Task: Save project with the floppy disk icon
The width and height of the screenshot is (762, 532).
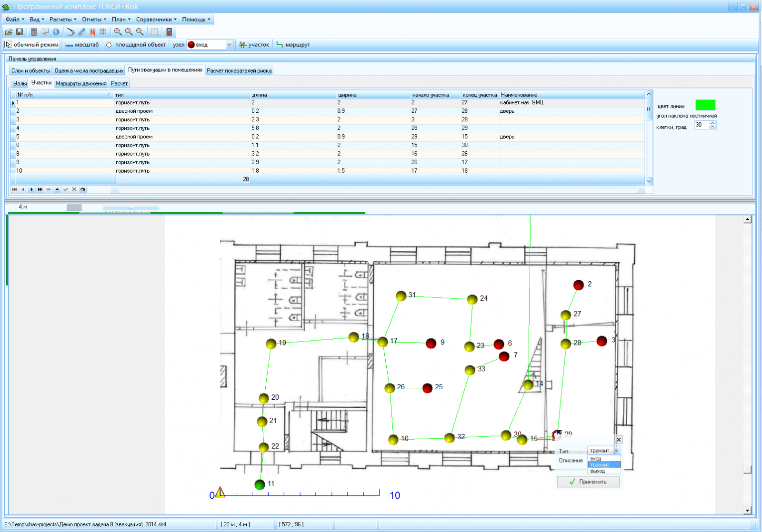Action: (20, 32)
